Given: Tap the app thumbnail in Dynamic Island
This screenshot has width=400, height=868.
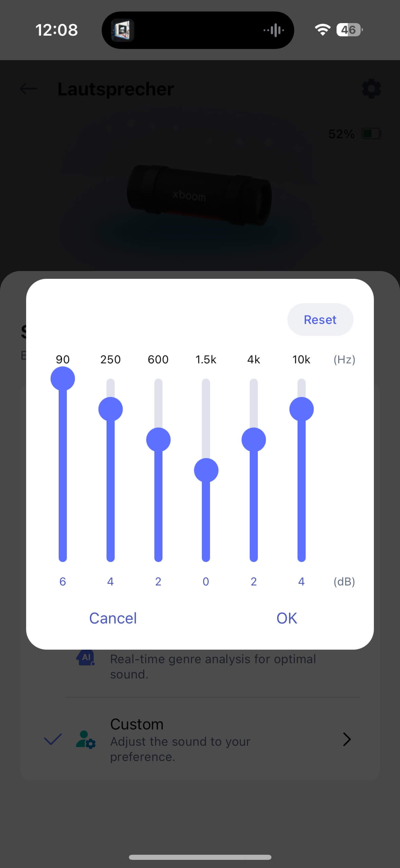Looking at the screenshot, I should 122,30.
